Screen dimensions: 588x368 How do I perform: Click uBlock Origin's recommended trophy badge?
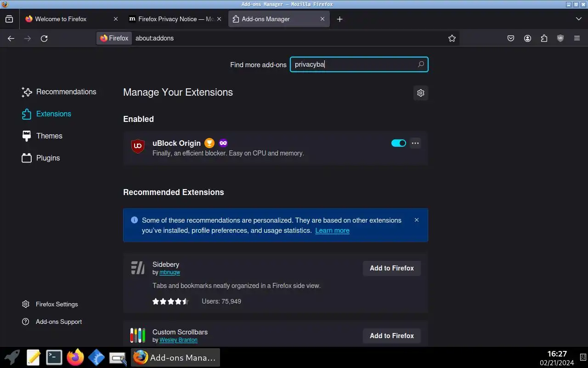pos(209,143)
